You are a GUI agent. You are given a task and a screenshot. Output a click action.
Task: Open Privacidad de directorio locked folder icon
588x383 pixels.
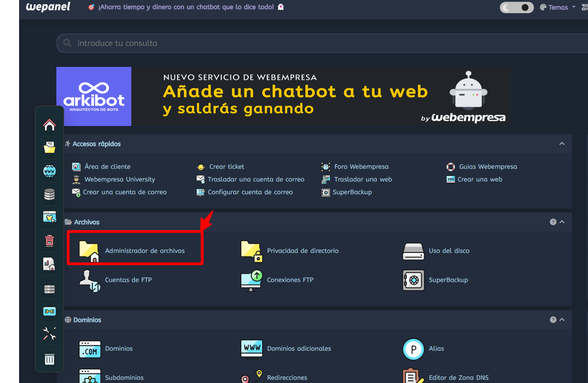tap(252, 251)
